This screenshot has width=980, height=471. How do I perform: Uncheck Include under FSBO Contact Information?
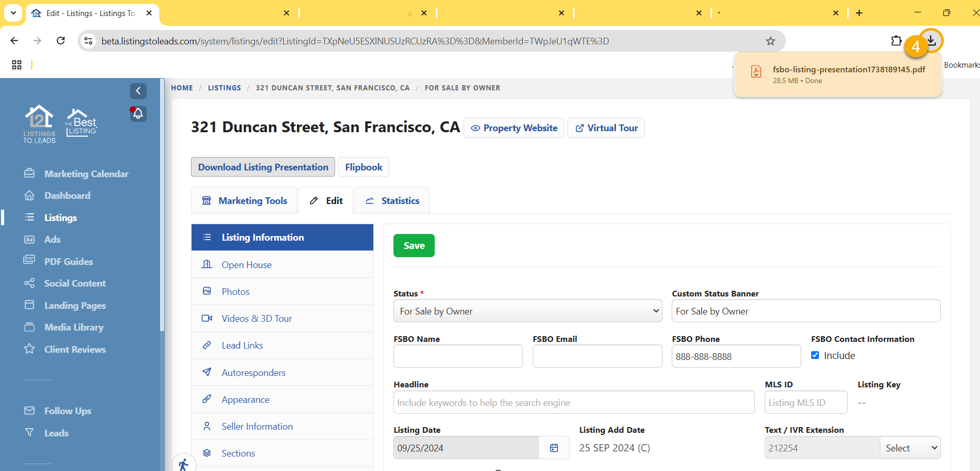pos(815,355)
